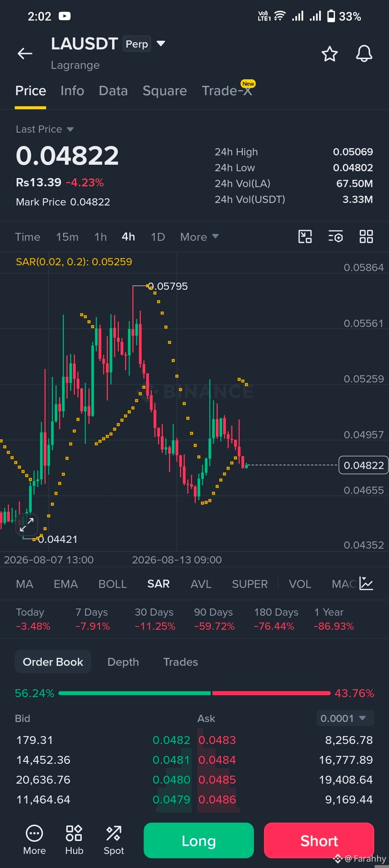The width and height of the screenshot is (389, 868).
Task: Select the 1h chart interval
Action: pyautogui.click(x=100, y=237)
